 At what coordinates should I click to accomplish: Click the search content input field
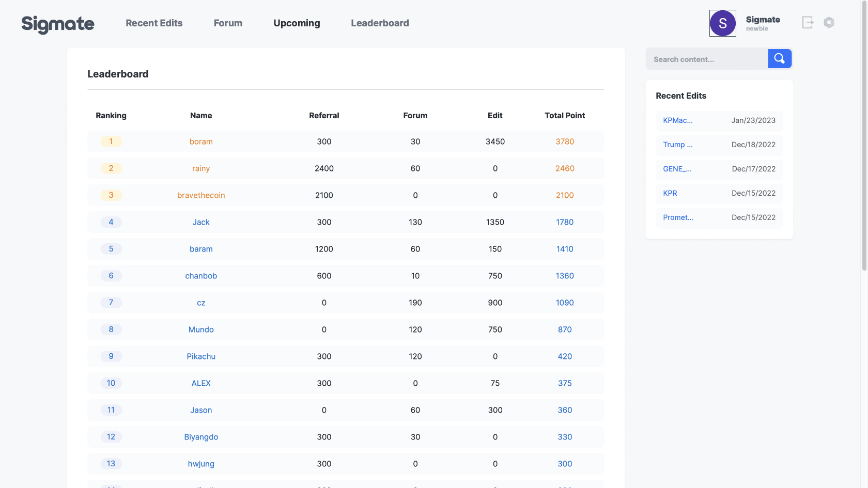point(707,59)
